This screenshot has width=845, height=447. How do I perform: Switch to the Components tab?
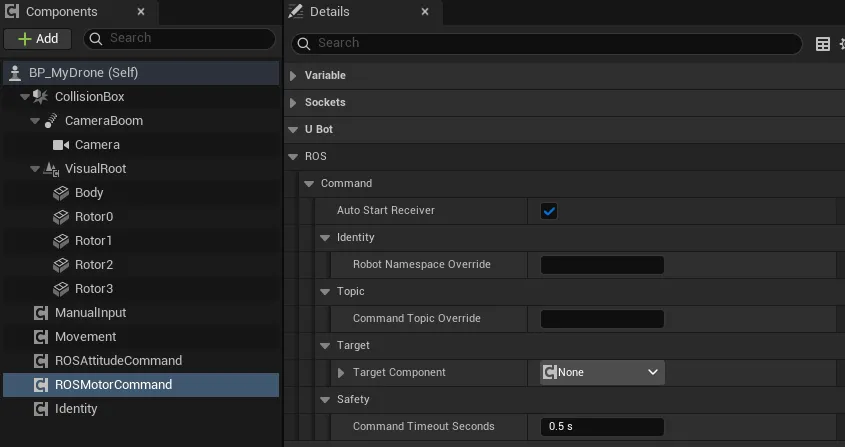(61, 12)
